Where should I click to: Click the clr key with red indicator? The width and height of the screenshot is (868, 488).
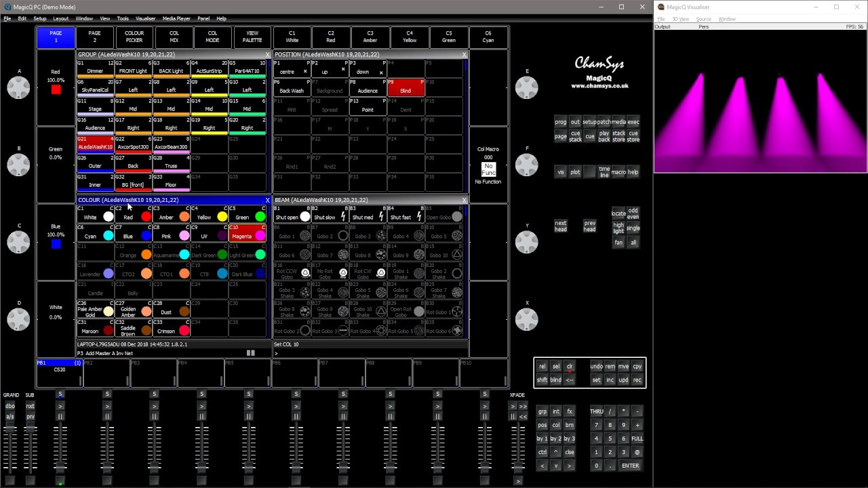[570, 367]
